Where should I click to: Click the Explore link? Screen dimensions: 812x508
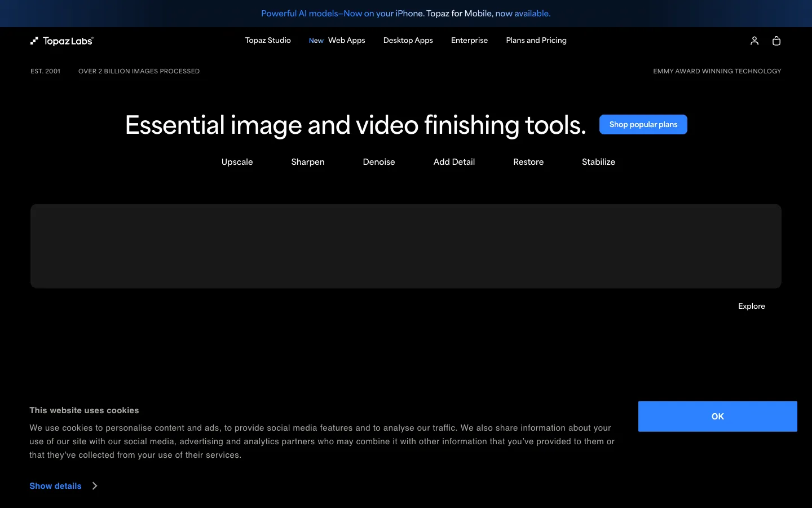752,306
